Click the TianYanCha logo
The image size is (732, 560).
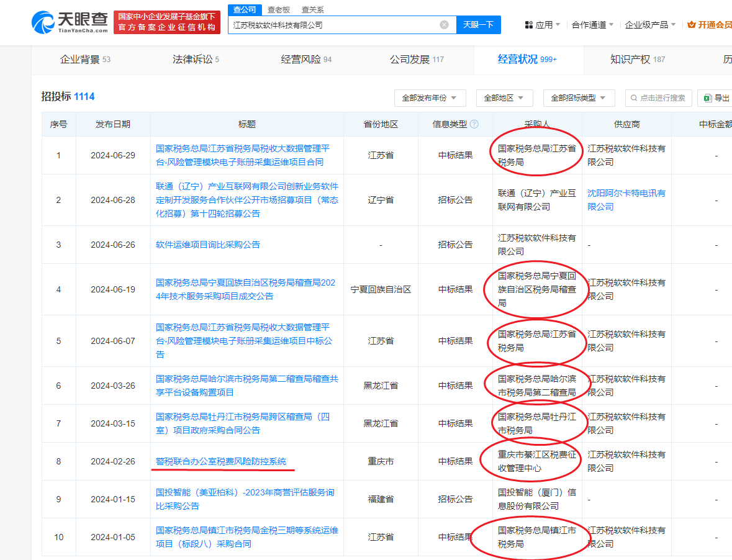pyautogui.click(x=70, y=22)
